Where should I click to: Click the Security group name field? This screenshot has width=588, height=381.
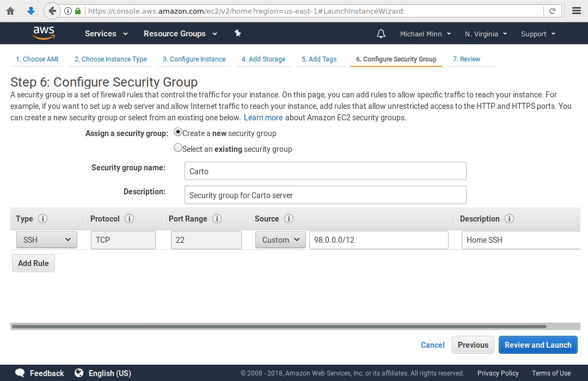coord(325,171)
